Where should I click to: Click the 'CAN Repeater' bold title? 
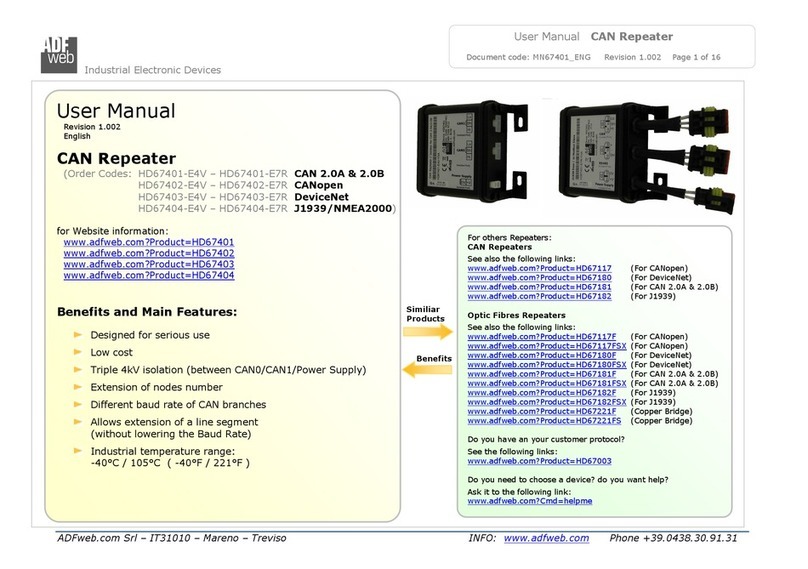point(116,158)
